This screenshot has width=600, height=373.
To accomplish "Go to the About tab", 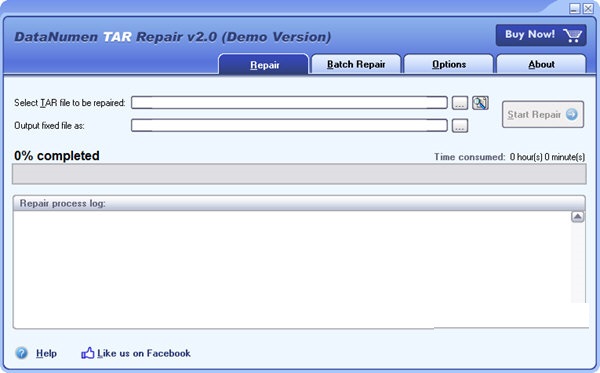I will (541, 64).
